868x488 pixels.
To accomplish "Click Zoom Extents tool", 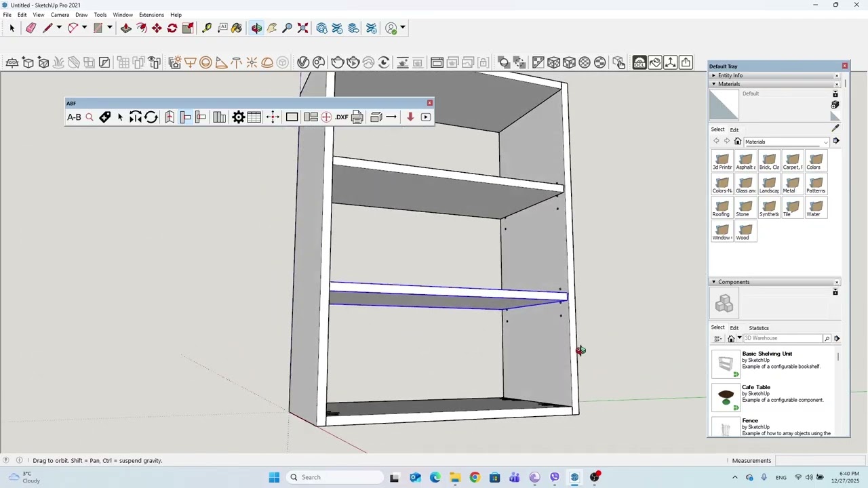I will click(303, 28).
